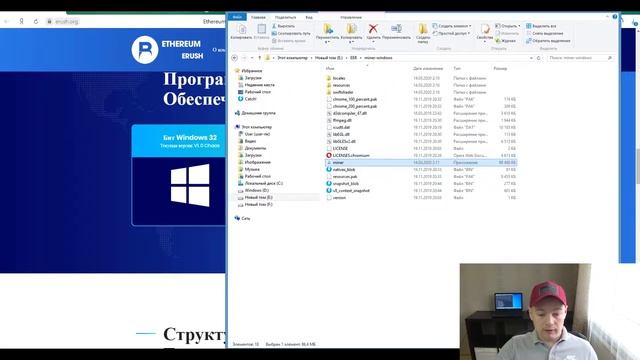Image resolution: width=640 pixels, height=360 pixels.
Task: Open Homegroup (Домашняя группа) in navigation pane
Action: click(x=258, y=113)
